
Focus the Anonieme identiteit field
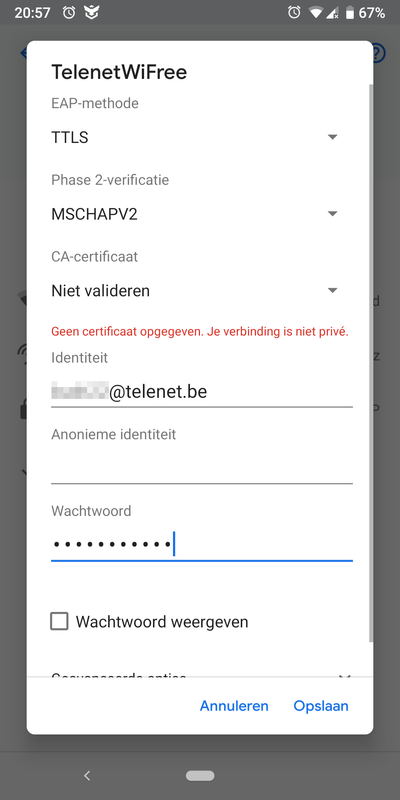202,467
